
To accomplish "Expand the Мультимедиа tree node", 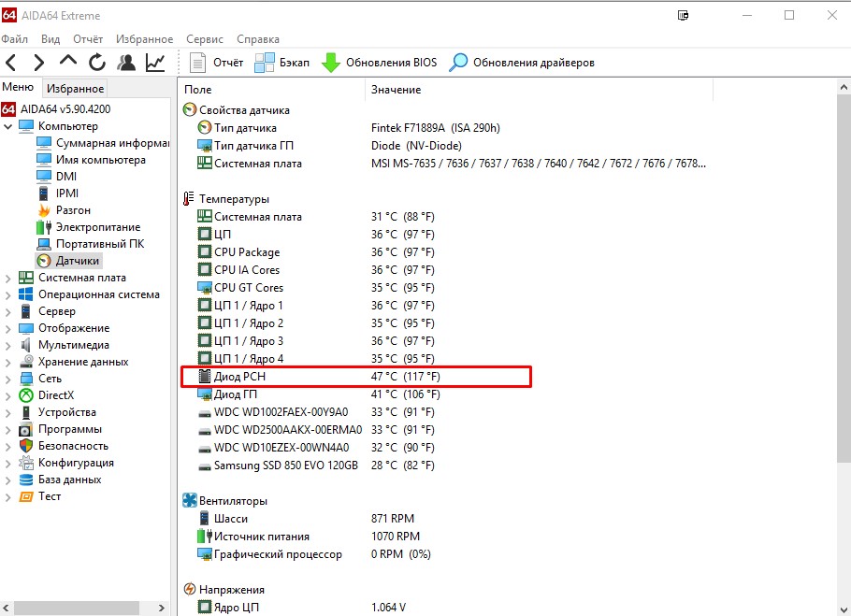I will [7, 346].
